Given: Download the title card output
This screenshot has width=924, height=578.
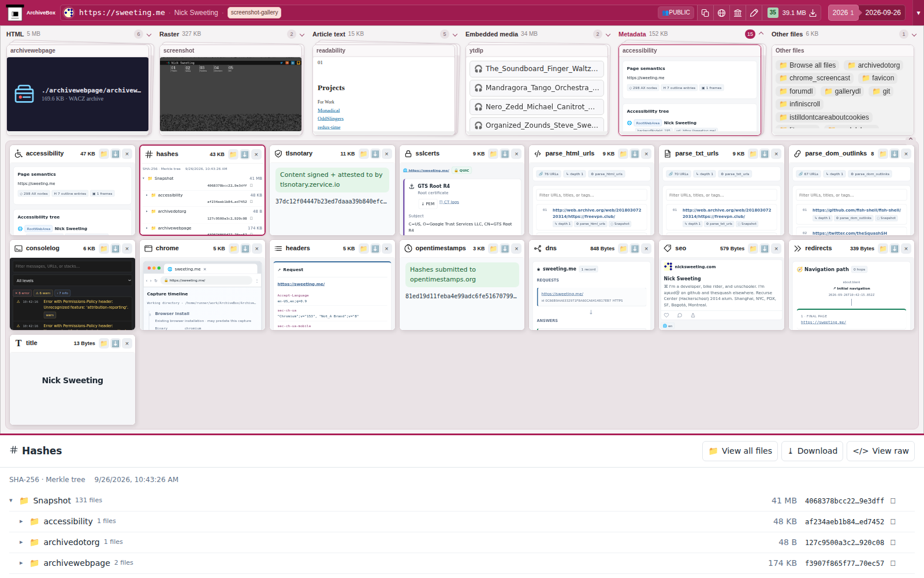Looking at the screenshot, I should [x=115, y=343].
